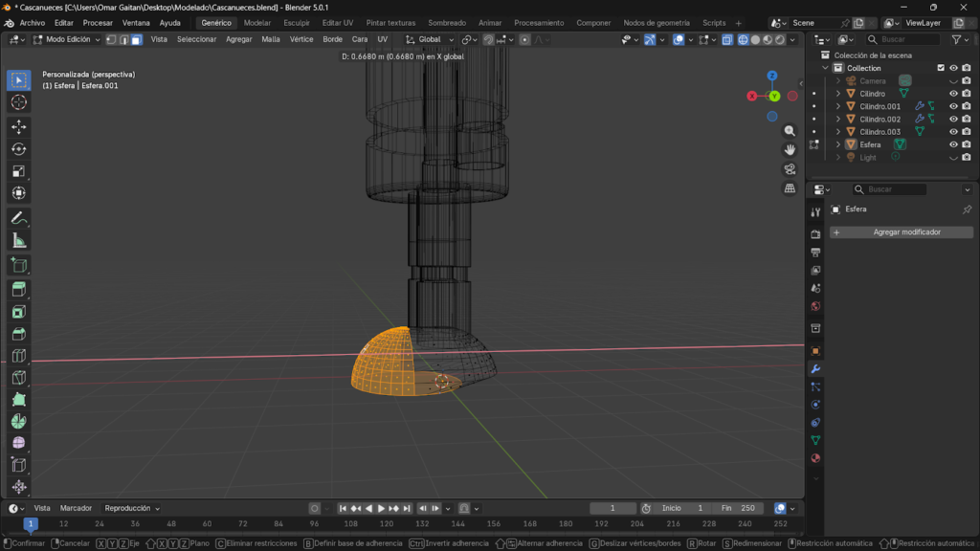
Task: Select the Measure tool
Action: coord(19,240)
